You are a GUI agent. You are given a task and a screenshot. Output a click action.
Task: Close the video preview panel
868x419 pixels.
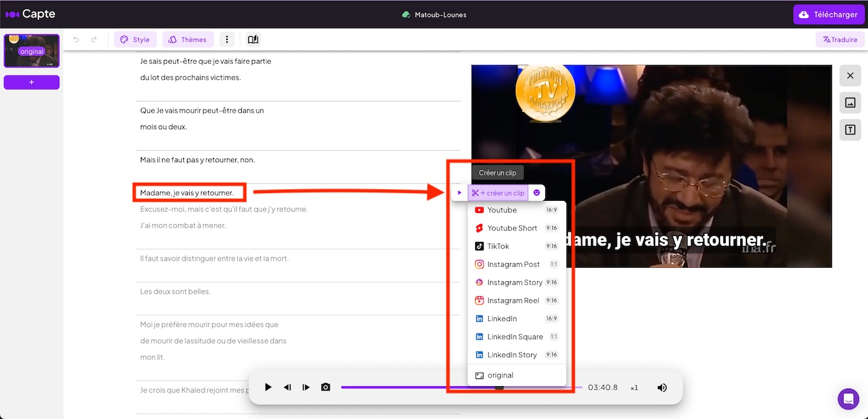(850, 76)
